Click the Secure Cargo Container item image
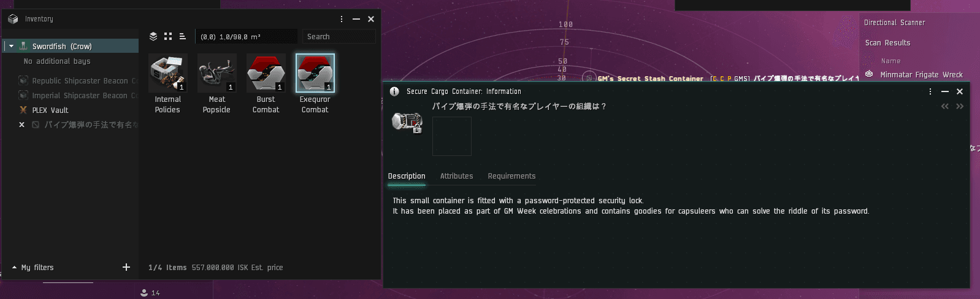 (x=407, y=122)
